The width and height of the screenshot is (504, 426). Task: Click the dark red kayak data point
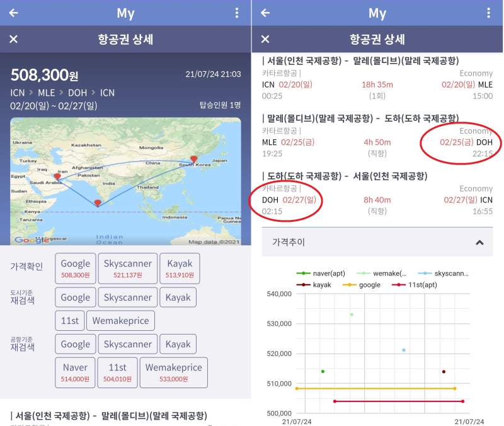[x=444, y=372]
